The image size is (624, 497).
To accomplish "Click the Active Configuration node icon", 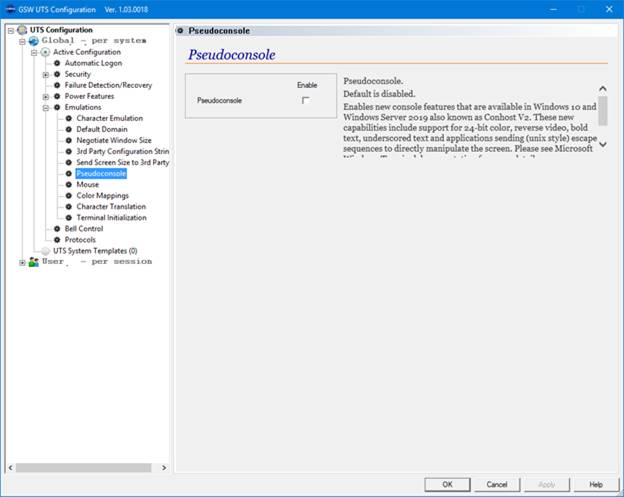I will (x=45, y=52).
